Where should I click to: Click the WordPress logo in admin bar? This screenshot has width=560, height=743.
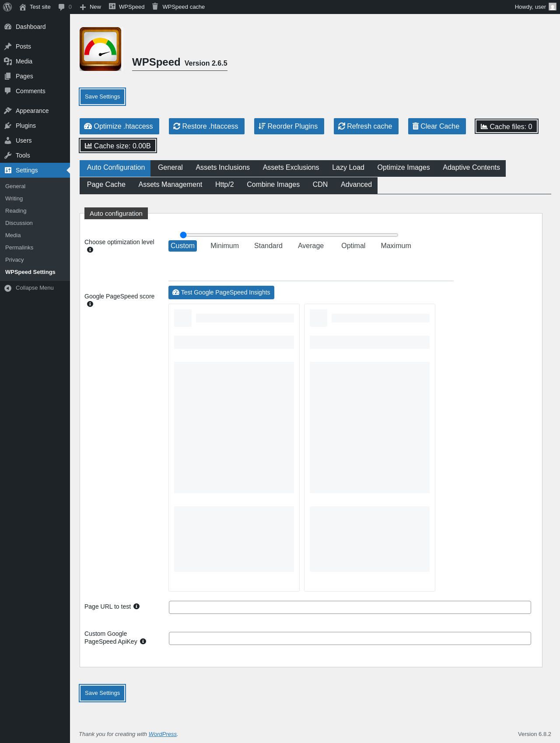coord(7,7)
